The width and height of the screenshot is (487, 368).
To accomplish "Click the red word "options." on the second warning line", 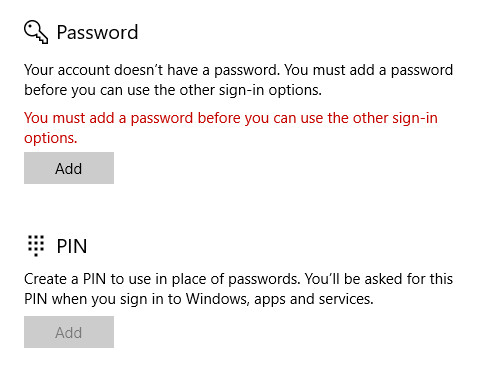I will [x=51, y=138].
